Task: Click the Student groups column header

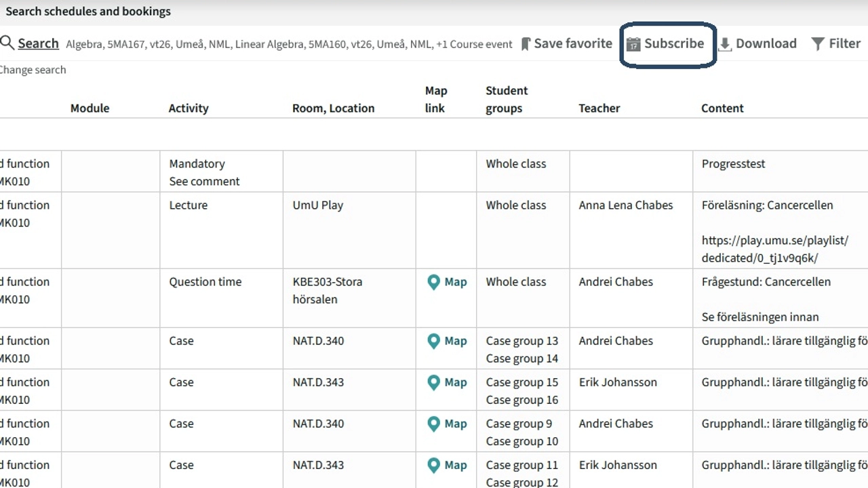Action: point(506,99)
